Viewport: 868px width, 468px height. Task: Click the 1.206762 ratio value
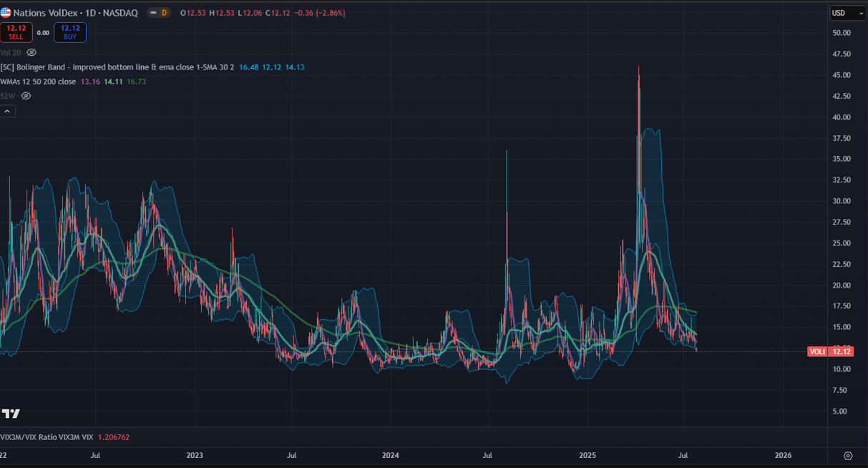pos(113,437)
